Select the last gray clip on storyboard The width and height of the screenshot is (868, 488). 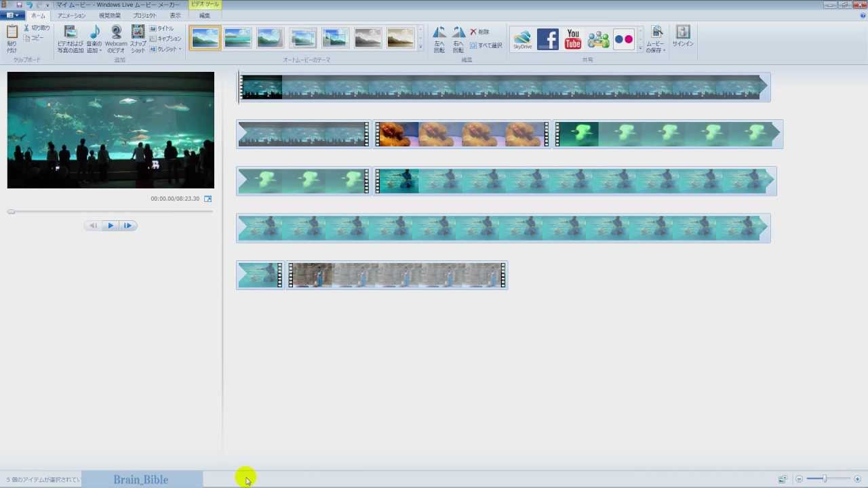coord(397,275)
